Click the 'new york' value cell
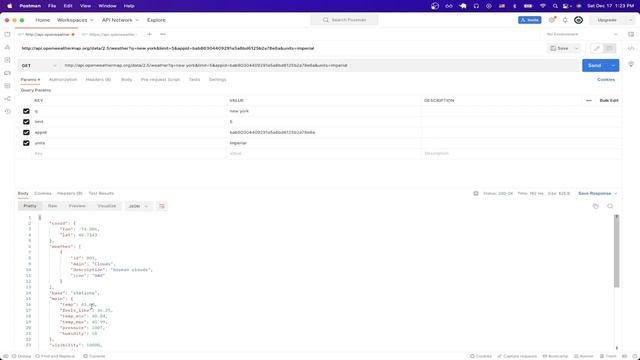The image size is (640, 360). (x=324, y=111)
